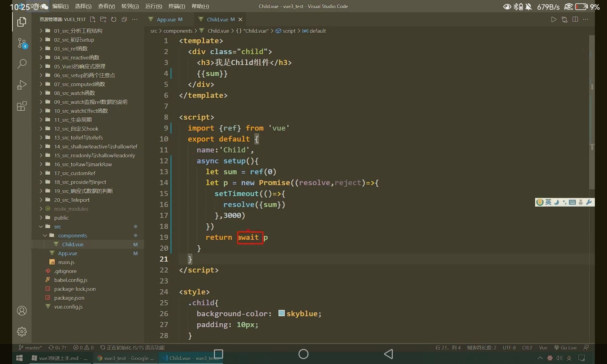Open the 终端(T) menu
Viewport: 607px width, 364px height.
(x=176, y=6)
